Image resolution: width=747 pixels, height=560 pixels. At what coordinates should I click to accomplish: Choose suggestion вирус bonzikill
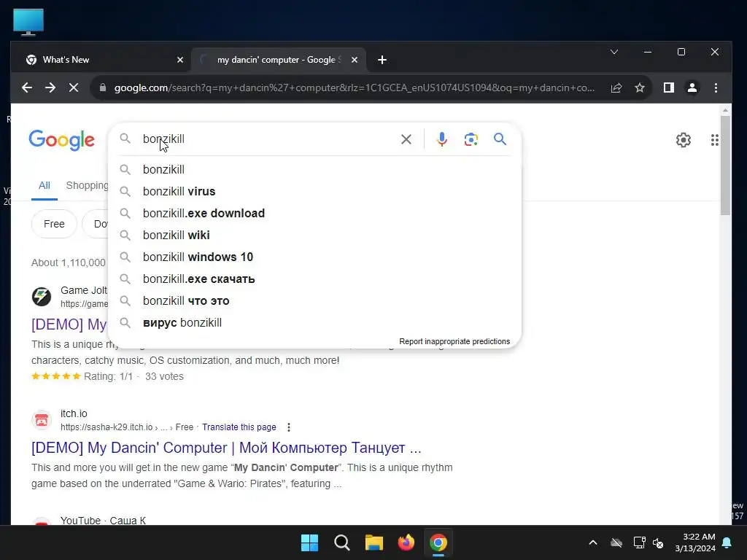tap(315, 323)
